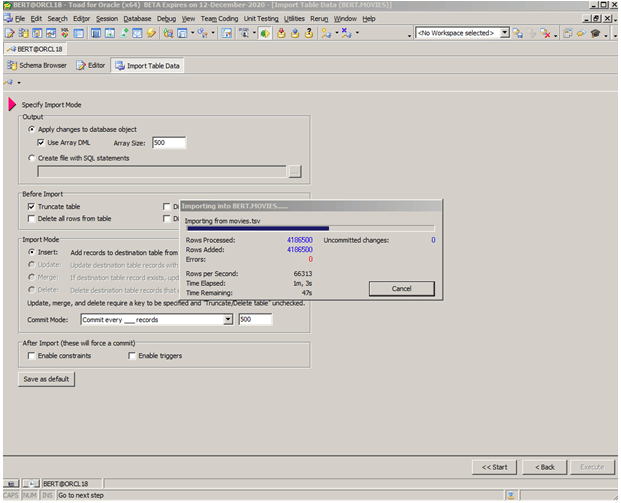Click the save workspace icon beside combo
This screenshot has height=503, width=621.
[x=518, y=33]
